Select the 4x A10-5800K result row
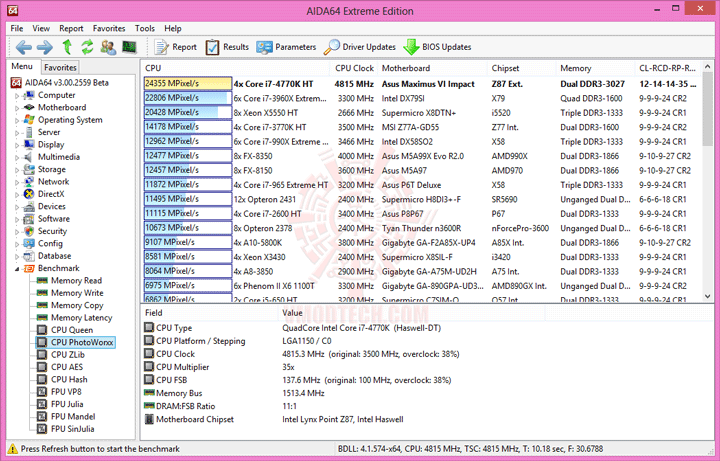The image size is (720, 461). point(421,242)
